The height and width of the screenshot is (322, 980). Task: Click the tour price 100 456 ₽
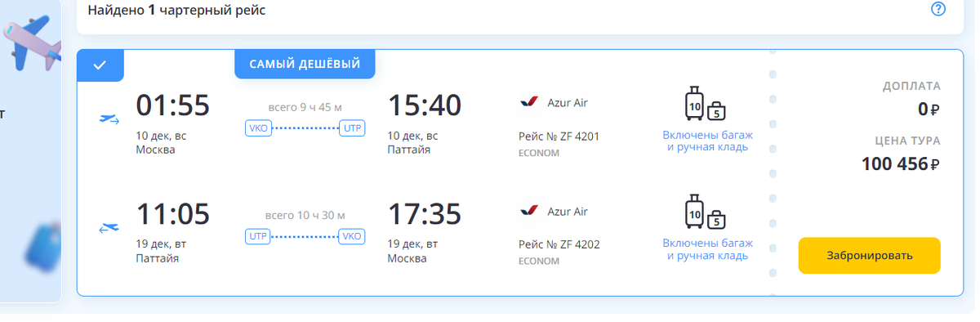pos(901,163)
